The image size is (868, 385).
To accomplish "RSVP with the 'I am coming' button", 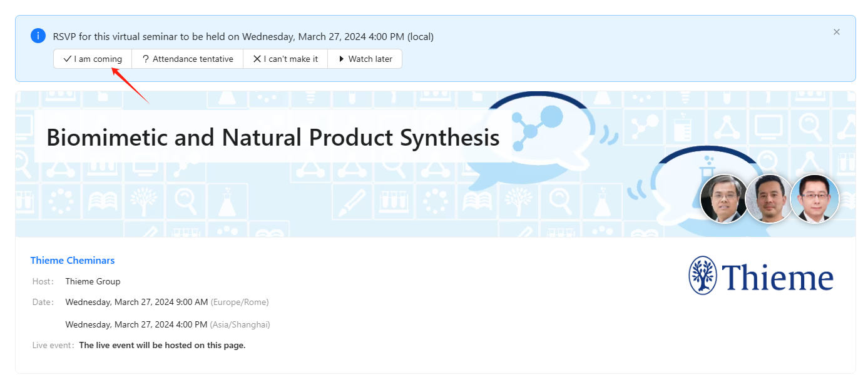I will coord(93,59).
